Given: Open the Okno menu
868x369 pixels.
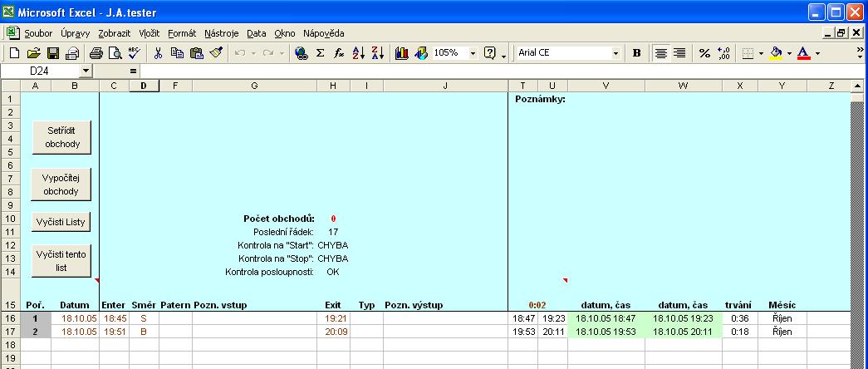Looking at the screenshot, I should (x=285, y=33).
